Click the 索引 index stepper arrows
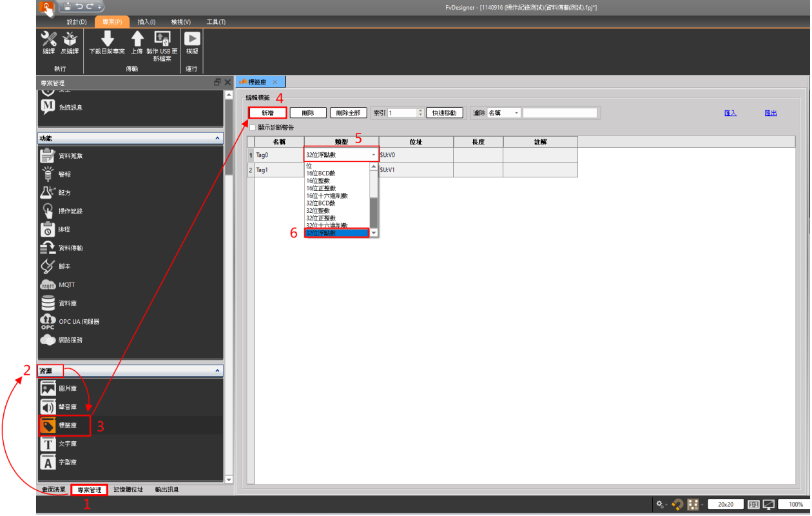 click(421, 113)
